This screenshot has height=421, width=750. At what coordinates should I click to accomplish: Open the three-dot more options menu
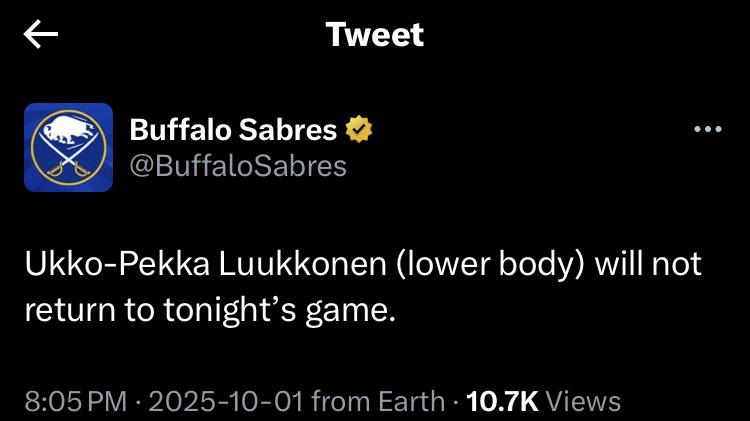[707, 129]
